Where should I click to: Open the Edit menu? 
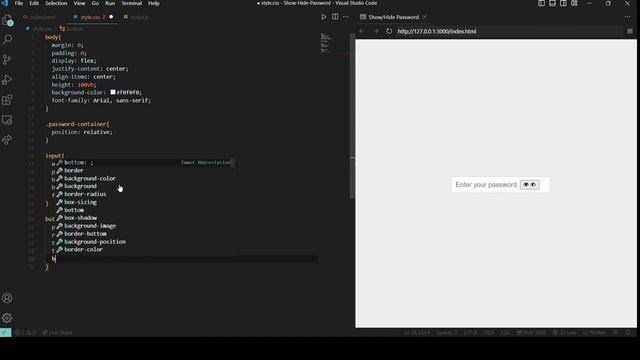coord(34,3)
